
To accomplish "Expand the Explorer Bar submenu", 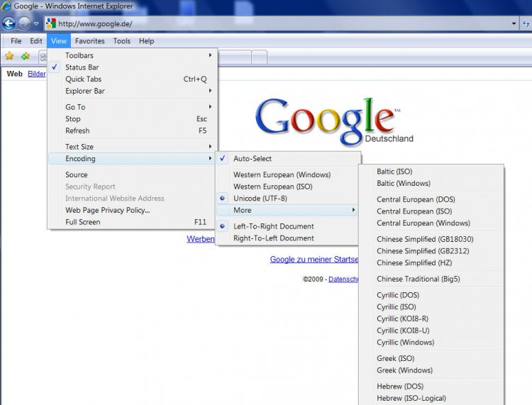I will [132, 91].
